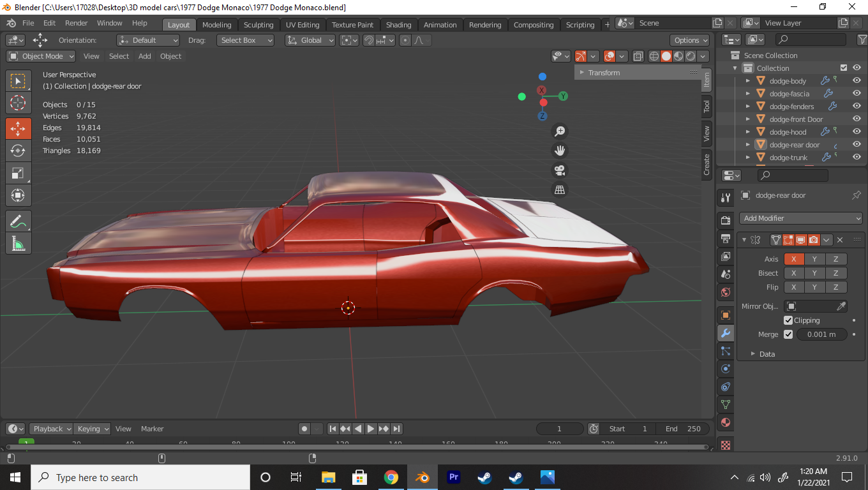Viewport: 868px width, 490px height.
Task: Click the zoom magnifier icon in viewport
Action: [560, 131]
